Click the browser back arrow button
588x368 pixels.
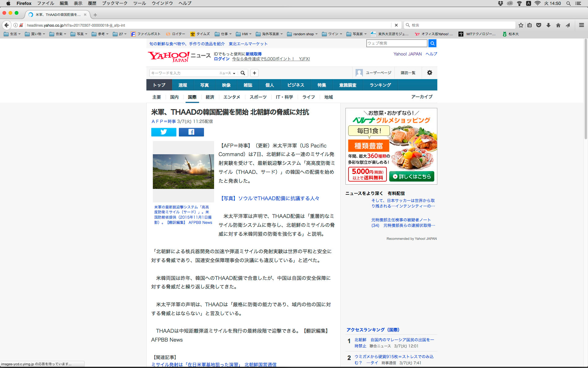tap(7, 25)
